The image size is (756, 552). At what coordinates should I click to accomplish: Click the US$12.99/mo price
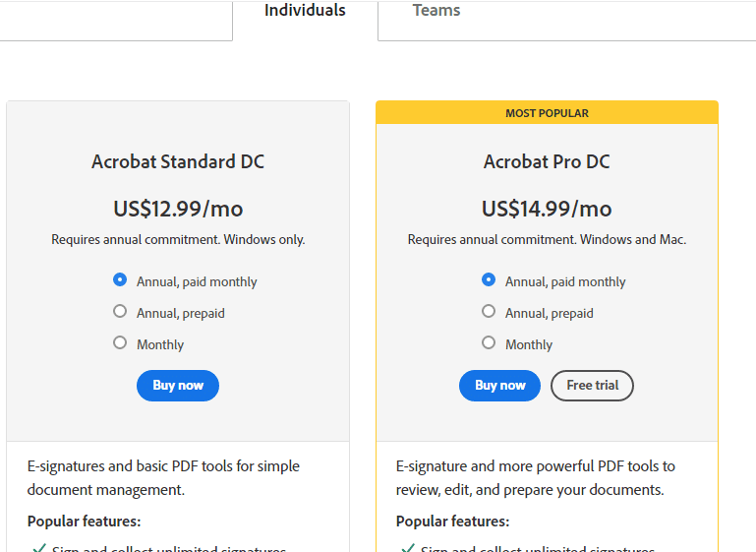(178, 209)
